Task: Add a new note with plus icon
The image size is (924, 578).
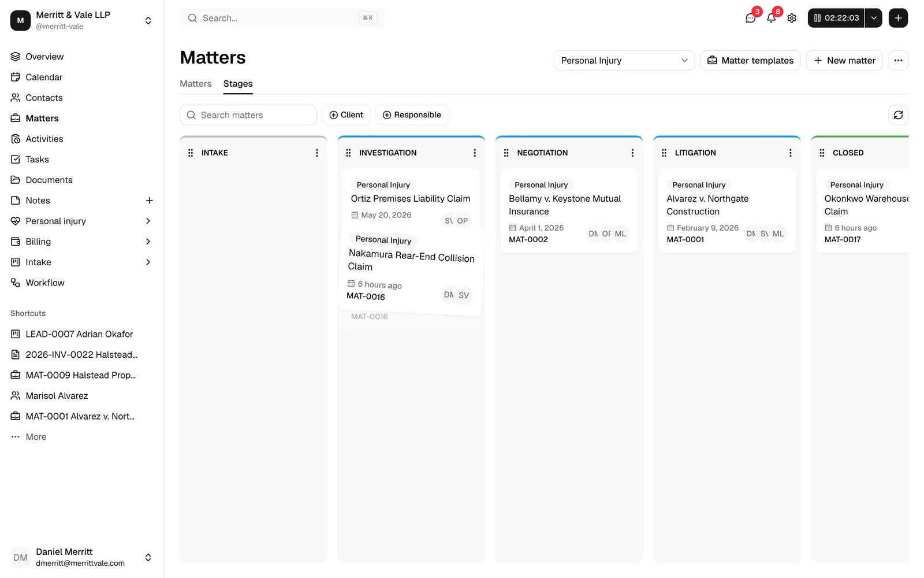Action: 149,201
